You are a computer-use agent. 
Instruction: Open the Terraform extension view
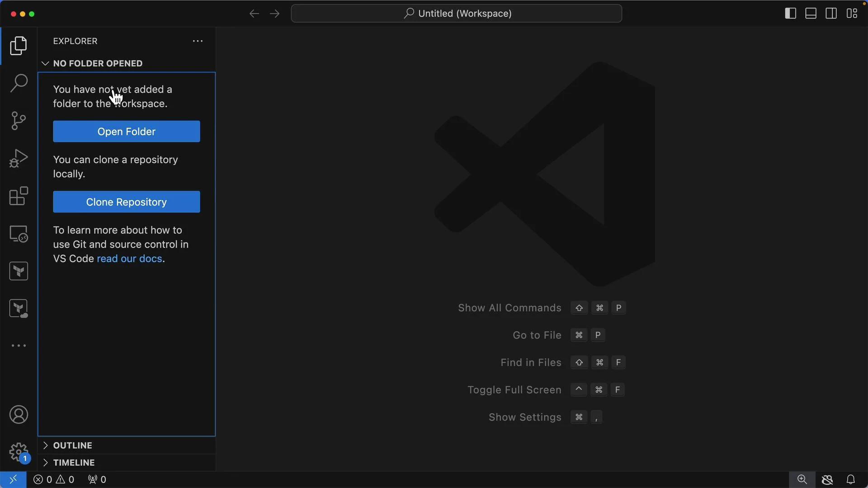tap(19, 271)
